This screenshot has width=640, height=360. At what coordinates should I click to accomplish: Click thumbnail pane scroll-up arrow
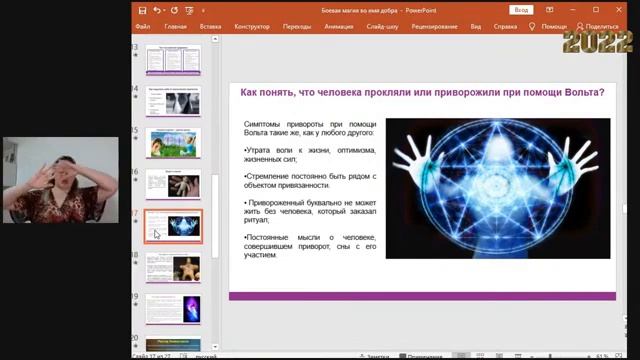[x=215, y=39]
